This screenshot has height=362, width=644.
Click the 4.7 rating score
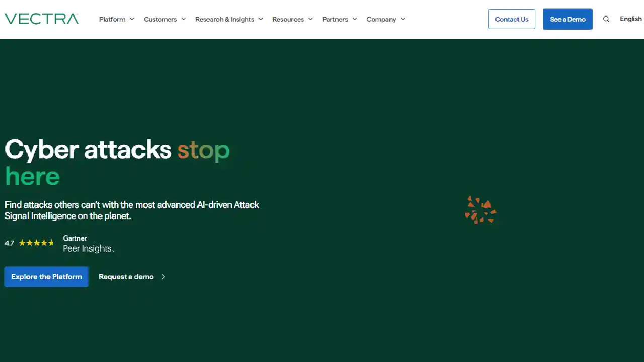click(10, 243)
